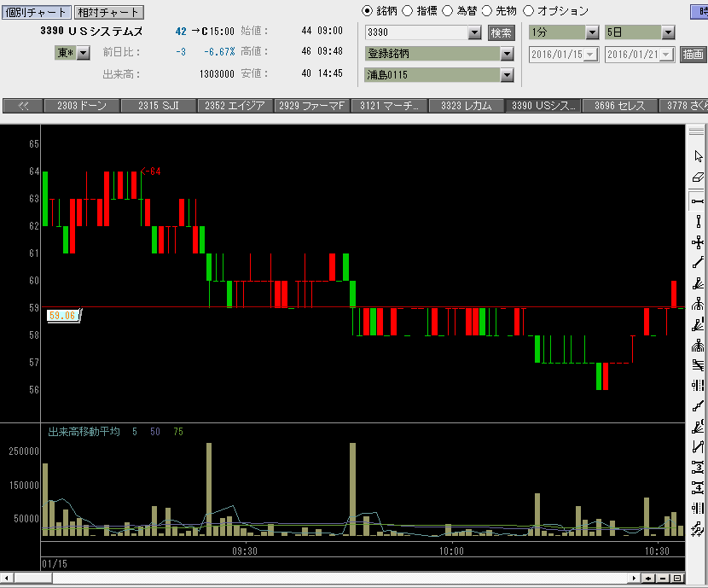Select the arrow pointer tool
This screenshot has width=708, height=588.
[x=698, y=156]
